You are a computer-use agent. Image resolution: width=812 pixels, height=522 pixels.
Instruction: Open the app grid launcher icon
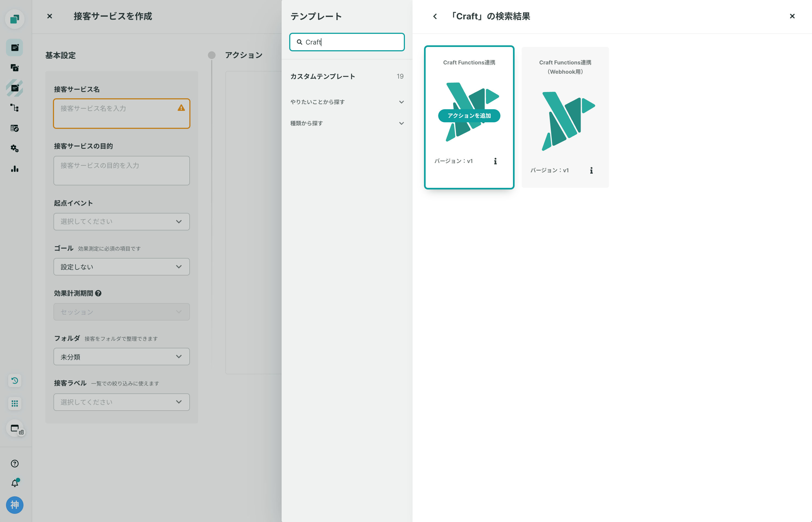point(14,403)
